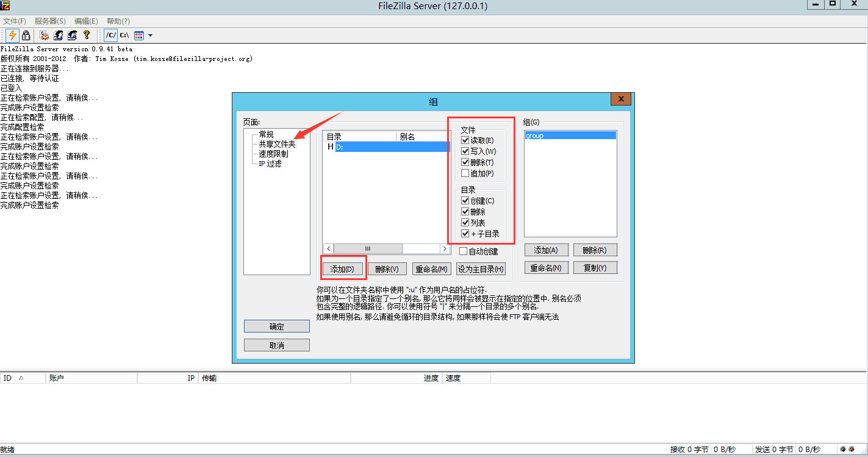Click 添加(A) to add a group
The width and height of the screenshot is (868, 457).
pyautogui.click(x=546, y=250)
